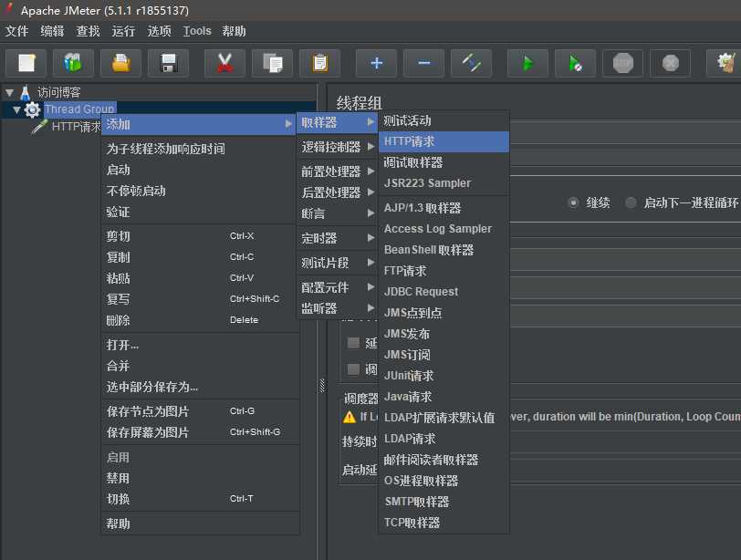Click 删除 in context menu
This screenshot has width=741, height=560.
pyautogui.click(x=199, y=320)
